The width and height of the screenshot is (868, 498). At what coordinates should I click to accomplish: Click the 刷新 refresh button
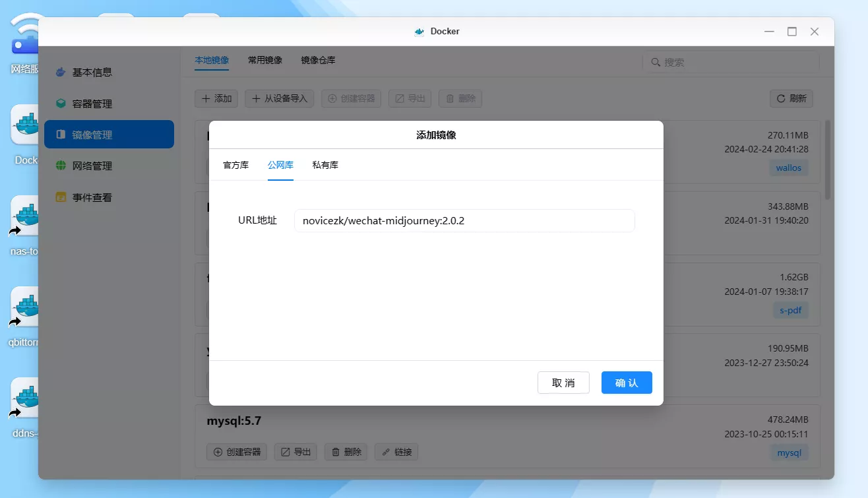click(x=791, y=98)
